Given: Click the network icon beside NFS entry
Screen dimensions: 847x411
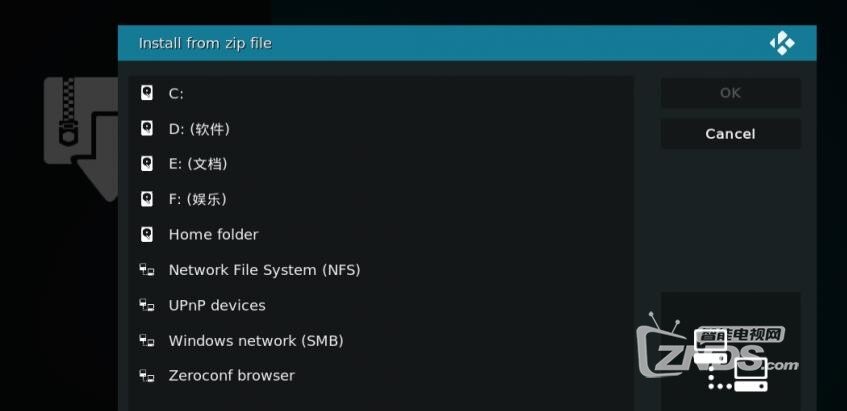Looking at the screenshot, I should tap(146, 269).
